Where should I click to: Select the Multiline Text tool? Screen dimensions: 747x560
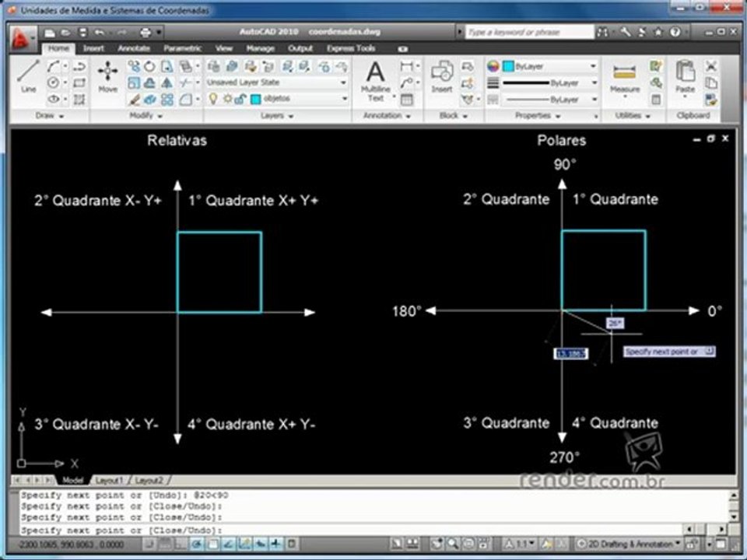pyautogui.click(x=376, y=81)
